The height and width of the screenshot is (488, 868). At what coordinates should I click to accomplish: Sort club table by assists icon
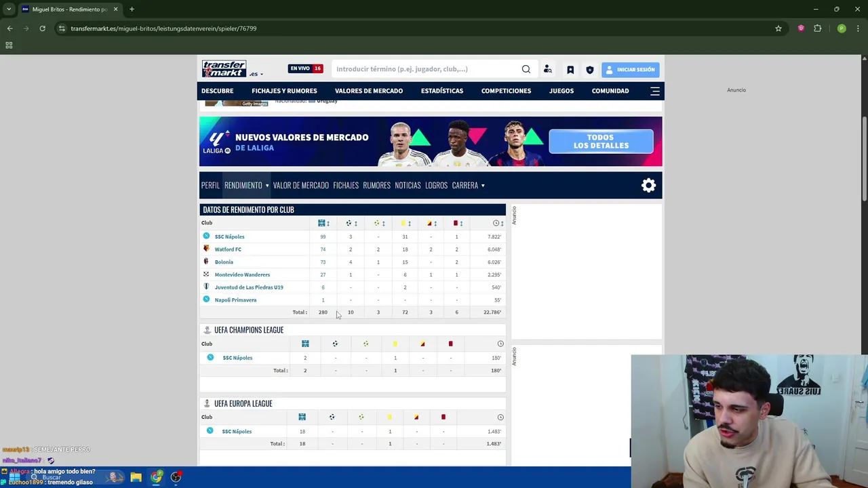[x=379, y=223]
